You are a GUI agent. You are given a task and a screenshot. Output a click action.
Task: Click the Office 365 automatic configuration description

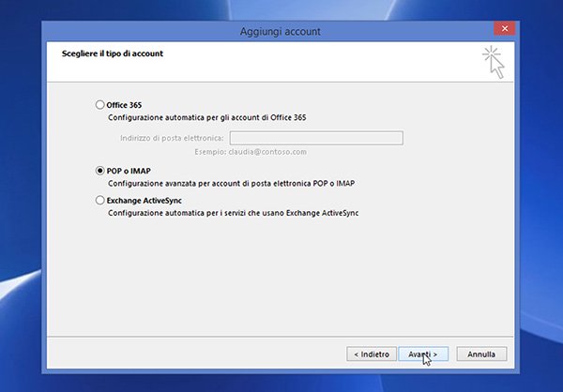tap(207, 117)
